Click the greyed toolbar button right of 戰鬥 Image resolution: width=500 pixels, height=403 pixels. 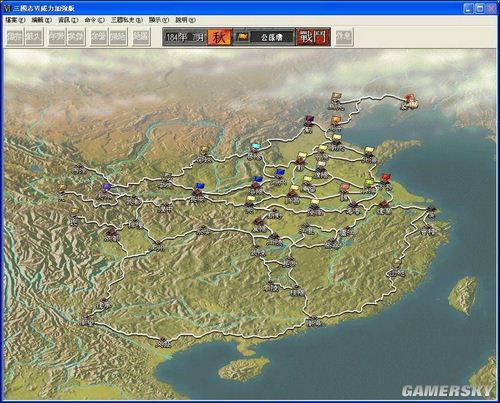(344, 37)
